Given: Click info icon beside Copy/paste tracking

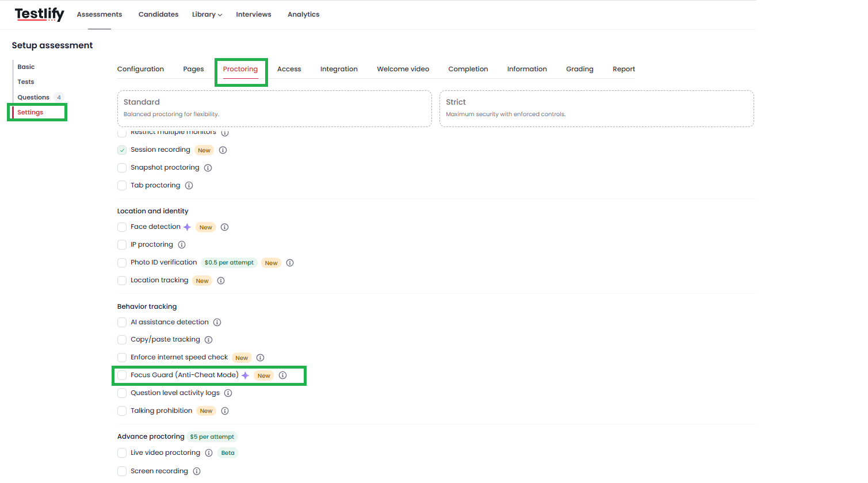Looking at the screenshot, I should (x=209, y=340).
